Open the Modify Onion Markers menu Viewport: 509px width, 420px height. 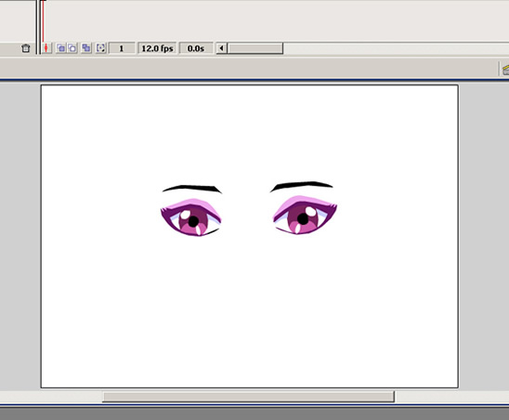tap(101, 48)
